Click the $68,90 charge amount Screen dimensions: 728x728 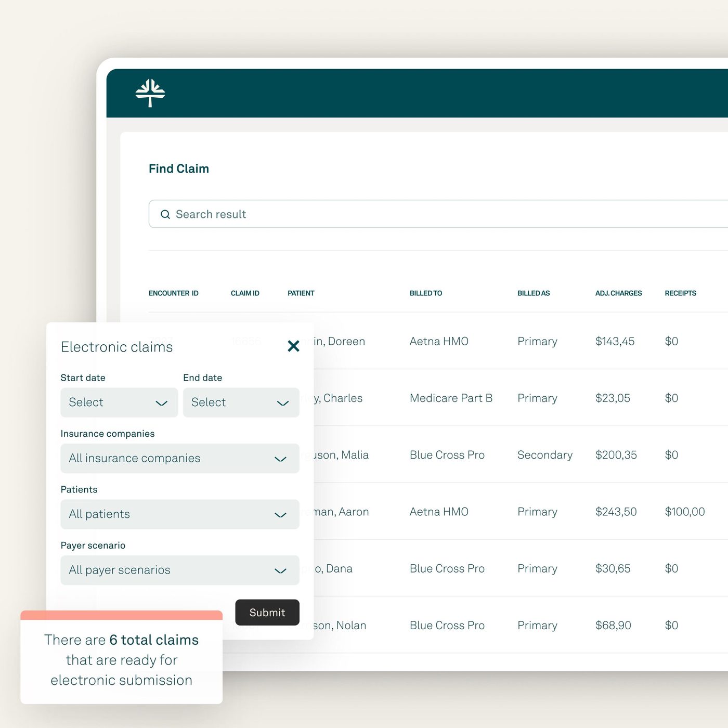coord(613,625)
